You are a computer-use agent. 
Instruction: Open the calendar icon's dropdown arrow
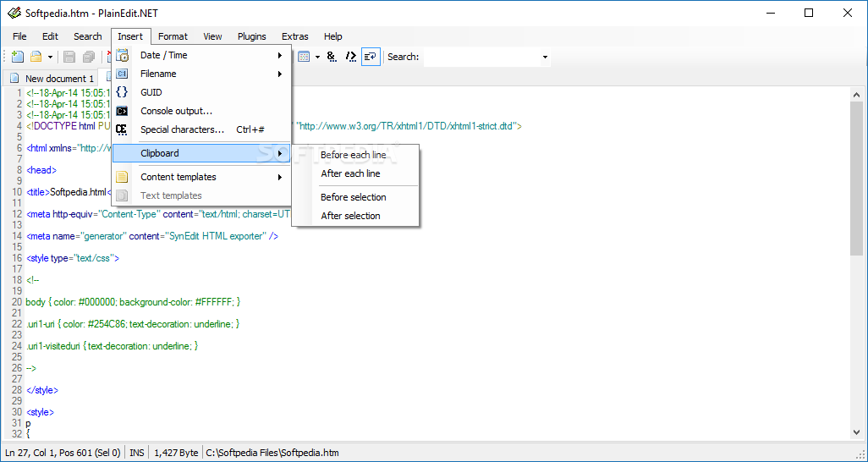pyautogui.click(x=317, y=57)
